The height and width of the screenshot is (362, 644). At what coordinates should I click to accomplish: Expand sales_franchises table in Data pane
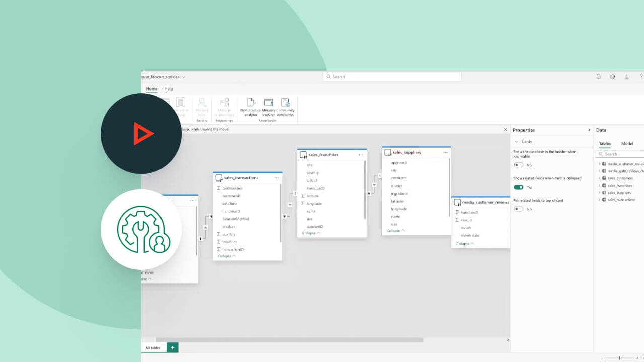point(599,186)
